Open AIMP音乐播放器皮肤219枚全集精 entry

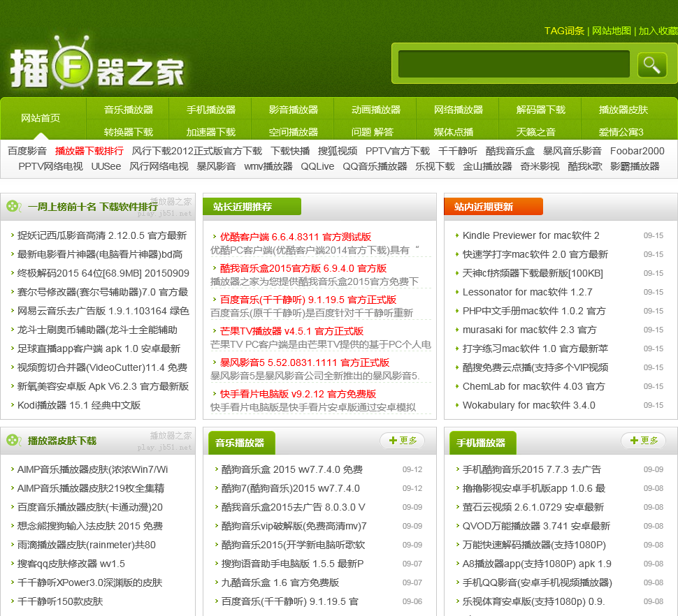(91, 488)
